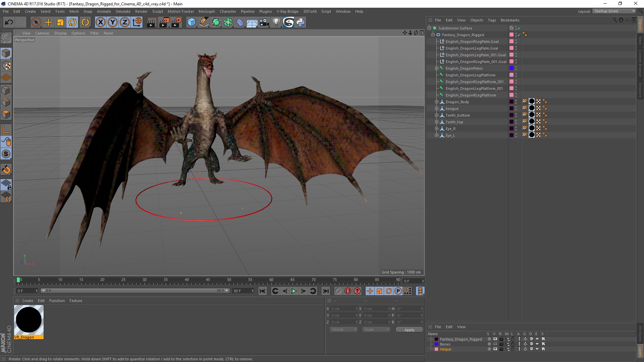
Task: Click the X position input field
Action: click(344, 309)
